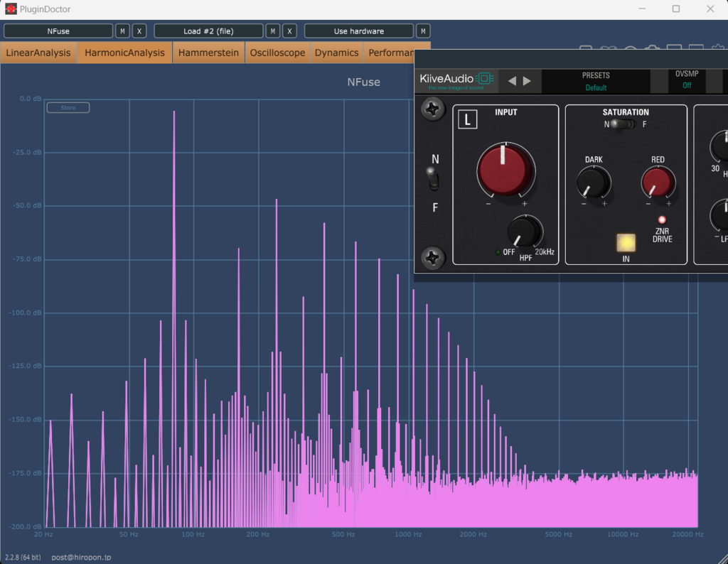Open the OVSMP oversampling menu

click(687, 80)
